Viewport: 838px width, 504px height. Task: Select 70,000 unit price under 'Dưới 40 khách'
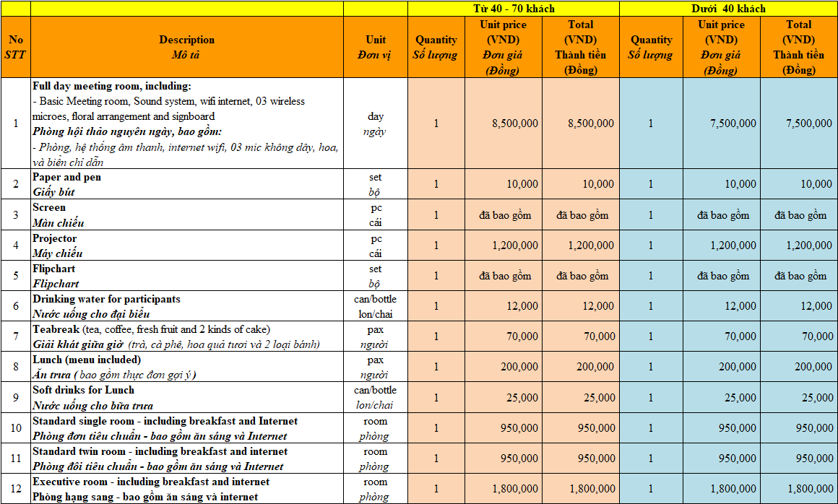(722, 336)
